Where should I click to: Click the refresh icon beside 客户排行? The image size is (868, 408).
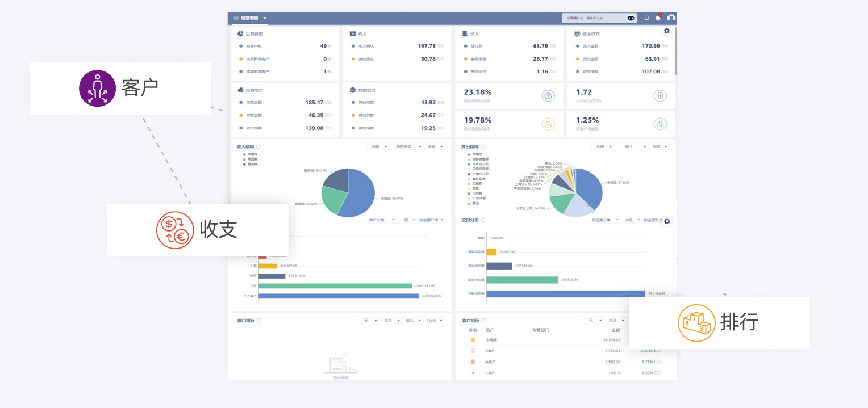(x=483, y=321)
